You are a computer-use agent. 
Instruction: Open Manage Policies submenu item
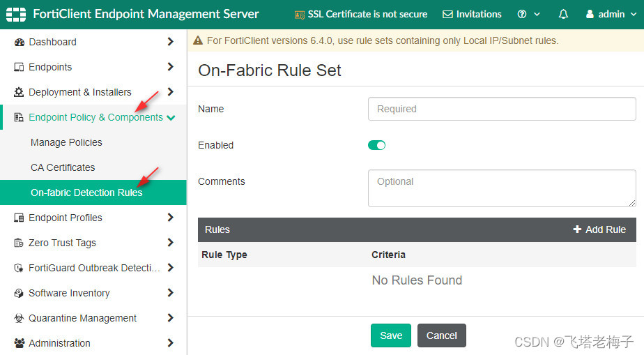(x=66, y=142)
